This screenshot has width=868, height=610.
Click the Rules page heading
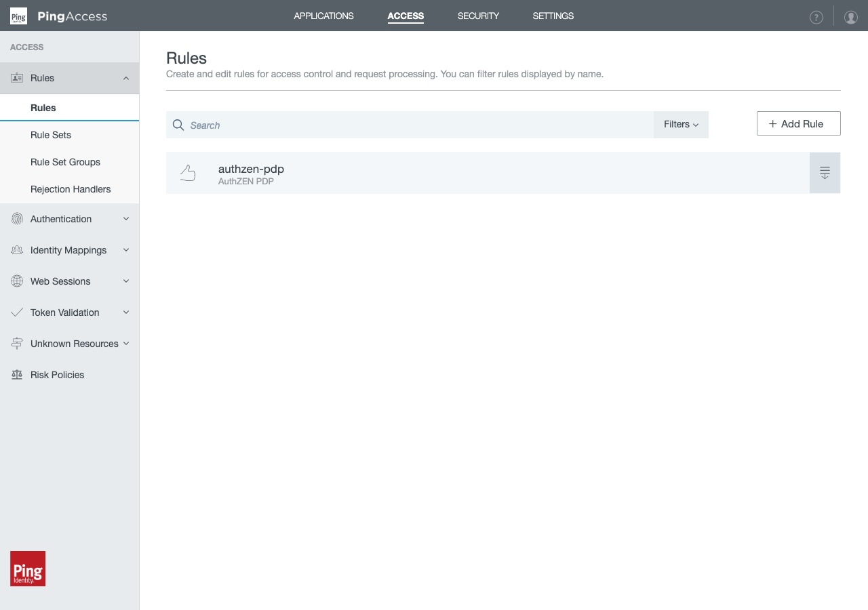[x=186, y=58]
